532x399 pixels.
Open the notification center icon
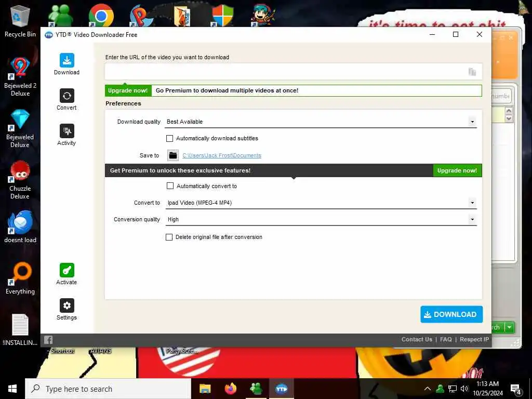(x=516, y=389)
